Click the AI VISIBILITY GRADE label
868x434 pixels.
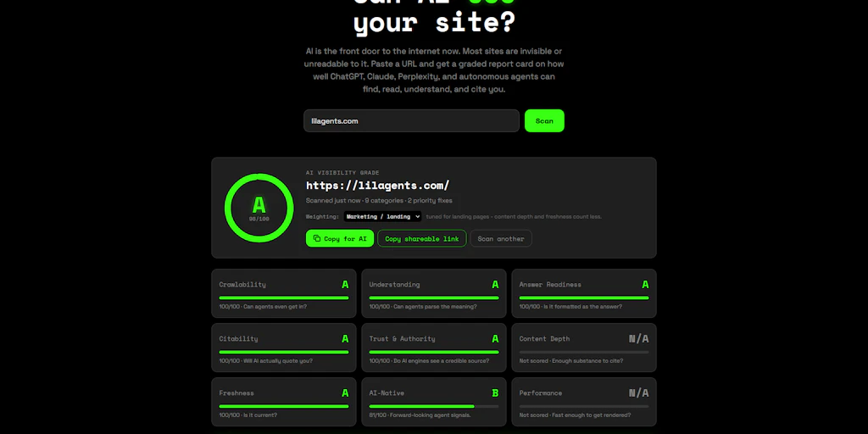[x=342, y=173]
